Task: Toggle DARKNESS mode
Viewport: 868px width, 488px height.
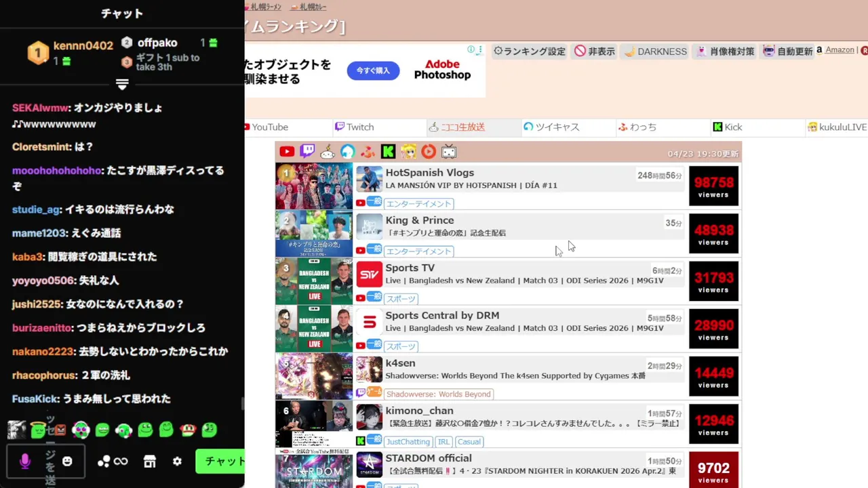Action: pos(655,51)
